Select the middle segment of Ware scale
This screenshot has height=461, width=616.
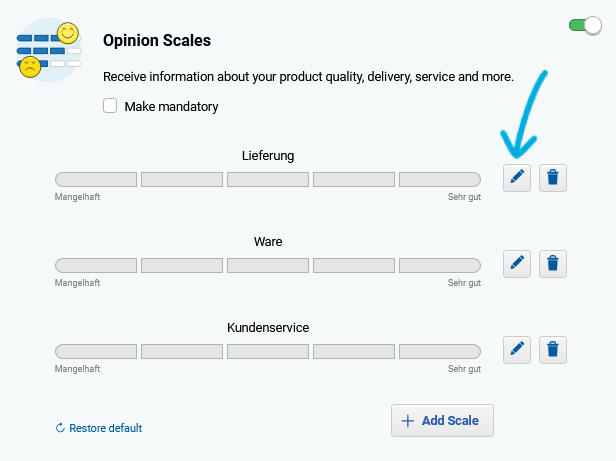(268, 265)
